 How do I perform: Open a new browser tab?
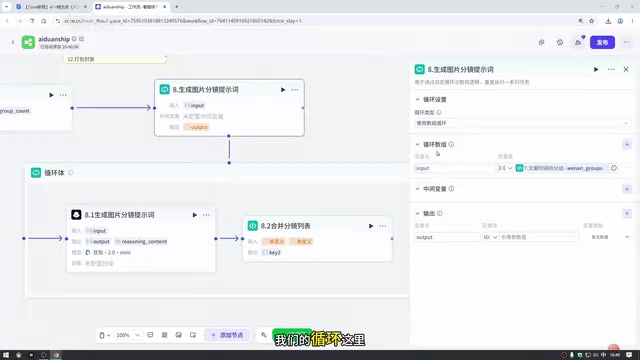tap(176, 7)
